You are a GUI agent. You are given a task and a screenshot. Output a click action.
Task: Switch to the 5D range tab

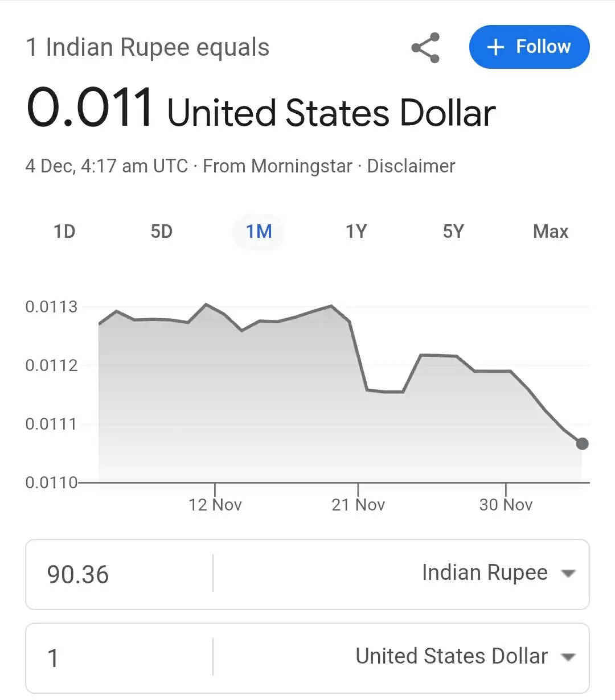tap(161, 232)
